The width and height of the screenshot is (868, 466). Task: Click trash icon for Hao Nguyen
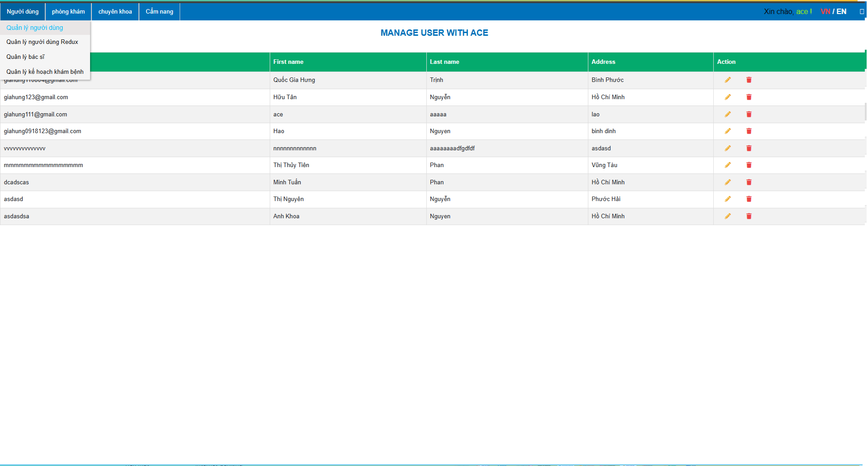749,131
